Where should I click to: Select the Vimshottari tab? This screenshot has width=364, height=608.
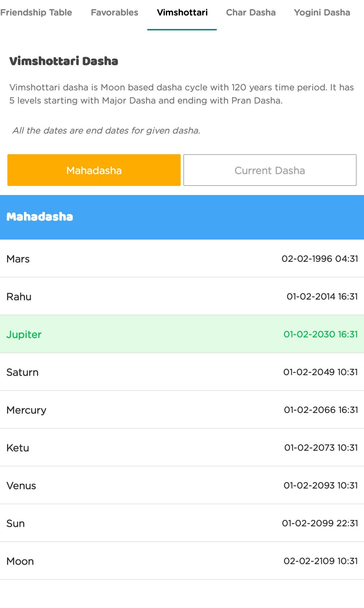pos(182,12)
